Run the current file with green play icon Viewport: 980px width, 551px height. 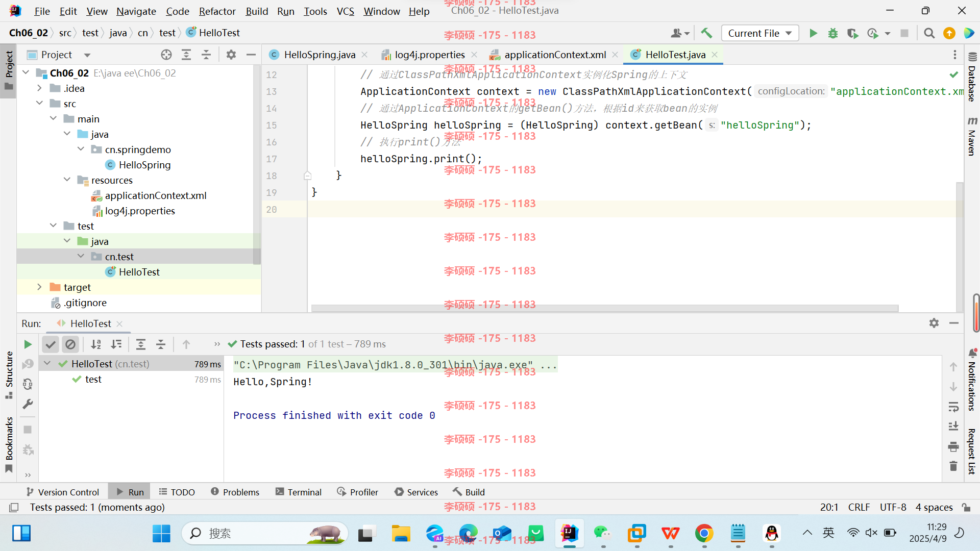tap(813, 33)
